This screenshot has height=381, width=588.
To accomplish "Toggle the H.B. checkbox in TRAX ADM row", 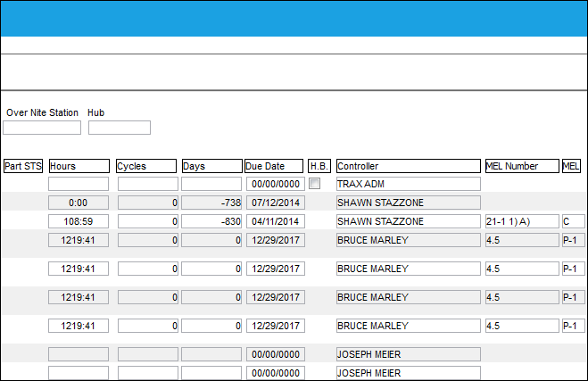I will point(314,184).
